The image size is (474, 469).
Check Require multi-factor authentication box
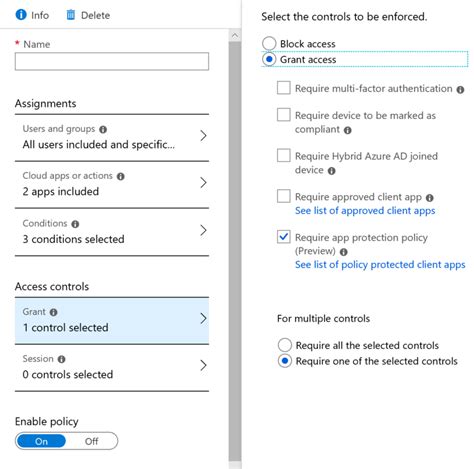284,88
